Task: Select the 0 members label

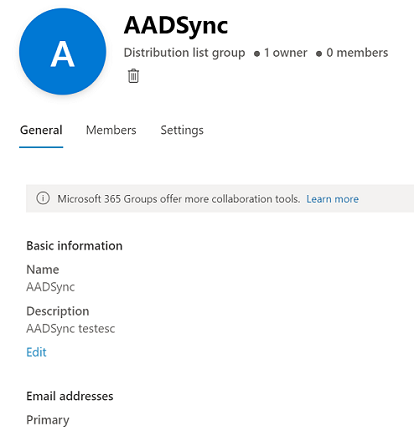Action: tap(357, 53)
